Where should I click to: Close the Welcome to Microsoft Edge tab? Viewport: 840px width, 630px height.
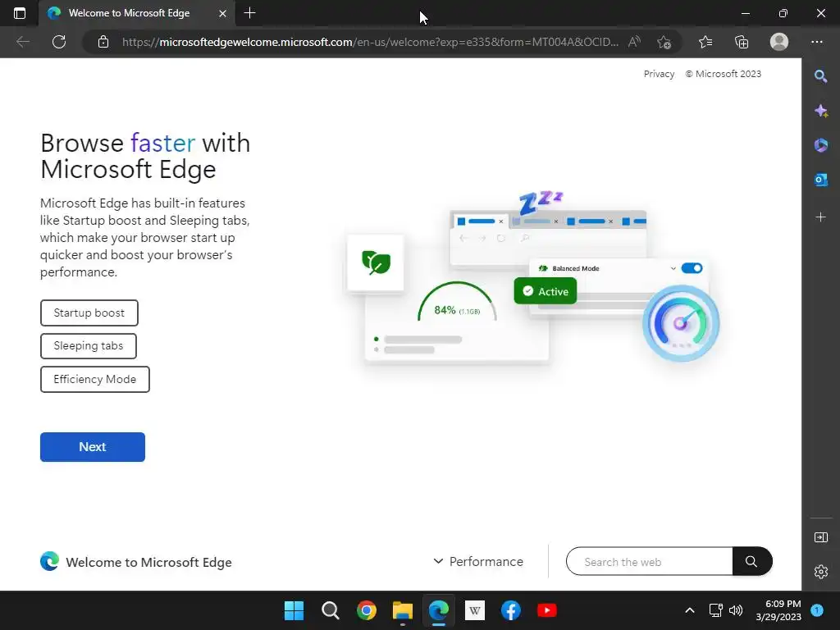coord(223,13)
